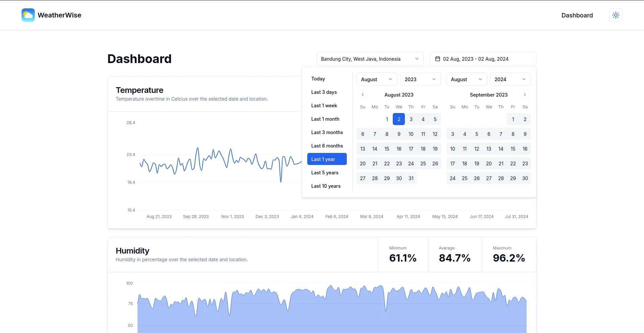
Task: Expand the left August month dropdown
Action: tap(377, 79)
